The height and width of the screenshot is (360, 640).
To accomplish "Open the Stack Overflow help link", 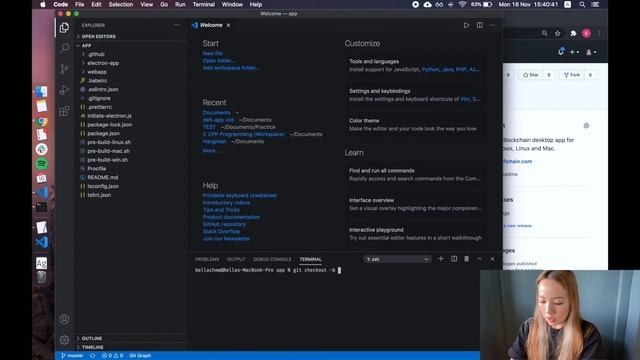I will 221,231.
